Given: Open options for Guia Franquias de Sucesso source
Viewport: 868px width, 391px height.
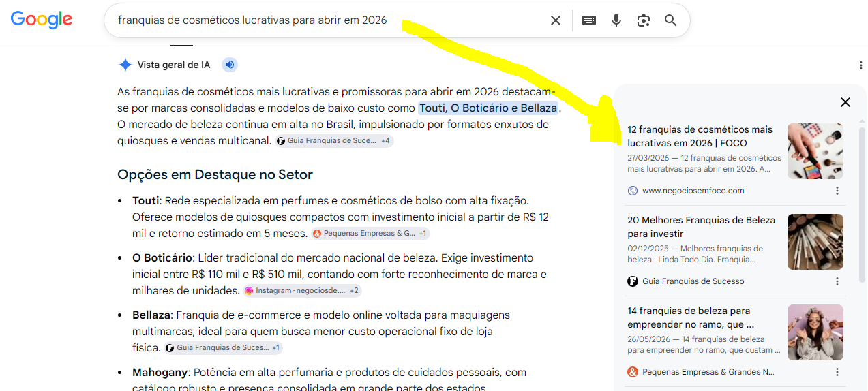Looking at the screenshot, I should click(837, 281).
